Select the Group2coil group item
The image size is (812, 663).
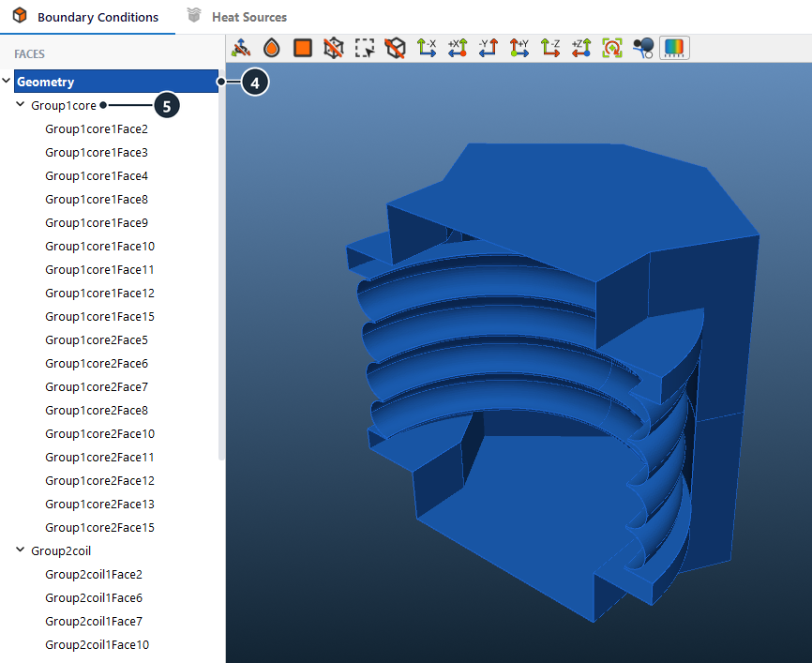61,551
